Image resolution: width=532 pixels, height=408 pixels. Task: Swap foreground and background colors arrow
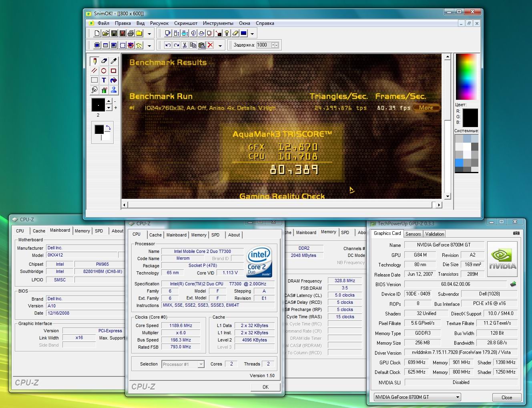point(108,128)
